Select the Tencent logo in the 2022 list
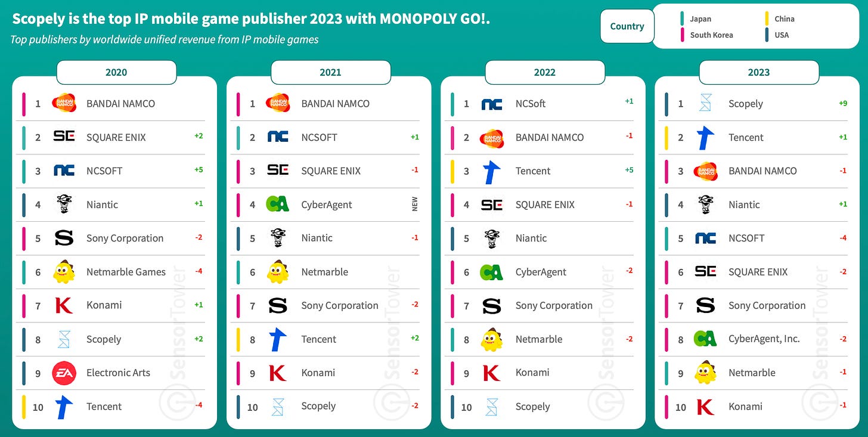This screenshot has height=437, width=868. click(x=492, y=171)
